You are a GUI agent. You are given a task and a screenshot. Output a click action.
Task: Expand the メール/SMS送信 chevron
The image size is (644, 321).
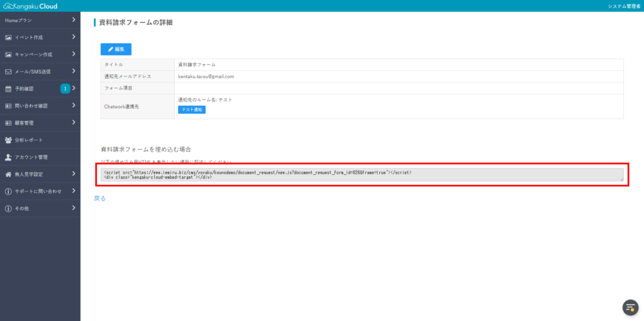[74, 71]
